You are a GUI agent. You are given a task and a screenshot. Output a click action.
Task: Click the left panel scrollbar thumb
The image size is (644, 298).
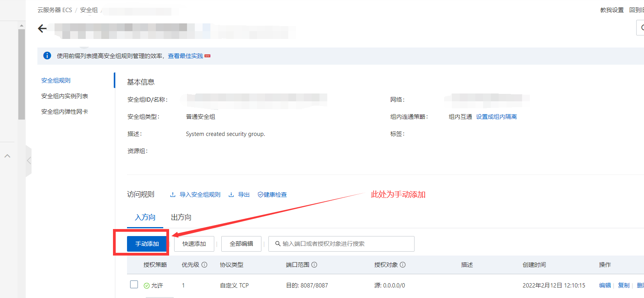click(x=21, y=74)
